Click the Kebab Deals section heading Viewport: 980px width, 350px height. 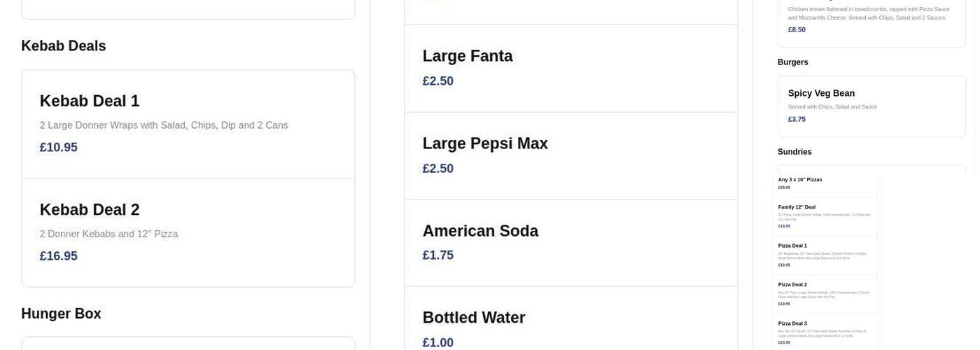pos(64,46)
